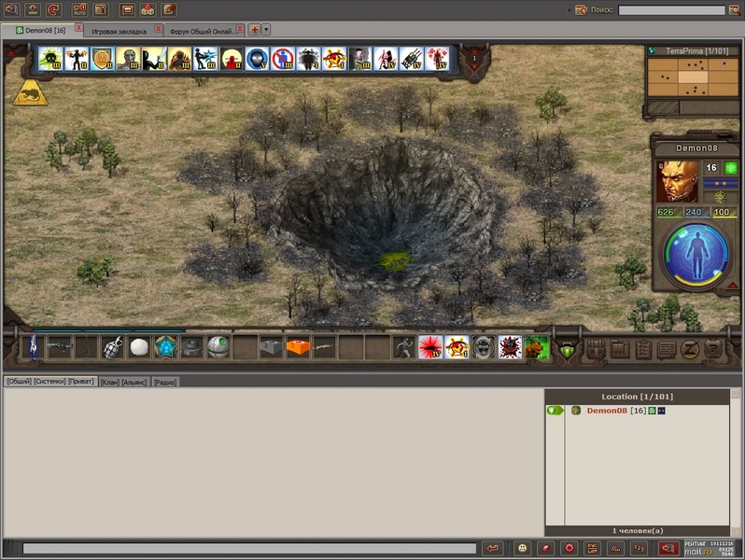
Task: Open chat settings red gear
Action: [x=569, y=549]
